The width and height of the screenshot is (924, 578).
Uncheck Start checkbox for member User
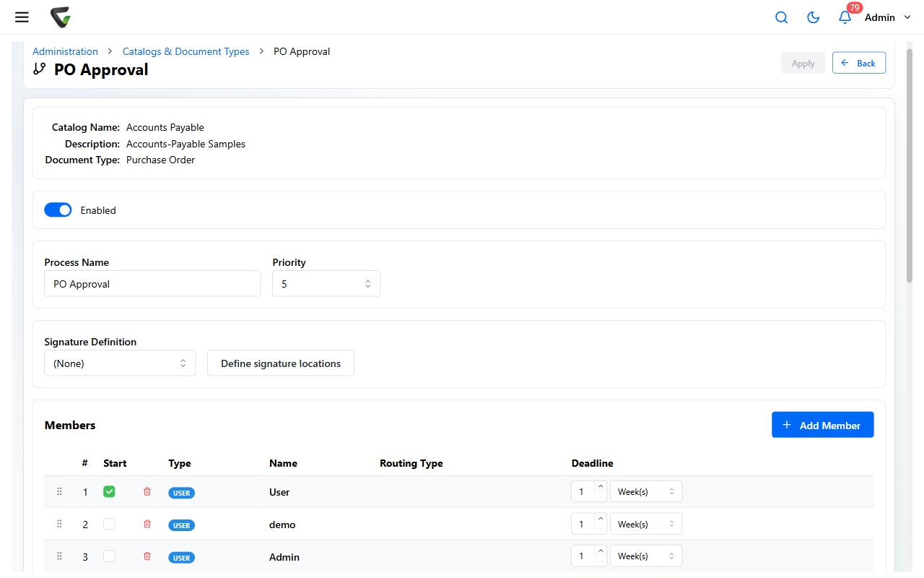pyautogui.click(x=109, y=491)
